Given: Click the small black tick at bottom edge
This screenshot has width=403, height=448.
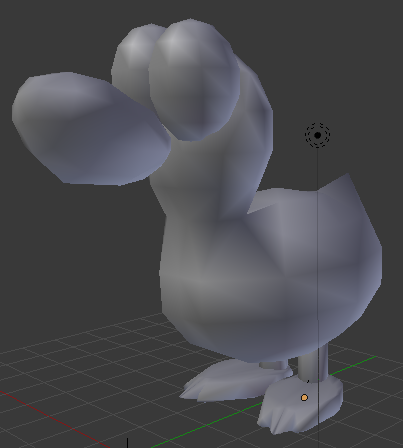Looking at the screenshot, I should pyautogui.click(x=127, y=443).
